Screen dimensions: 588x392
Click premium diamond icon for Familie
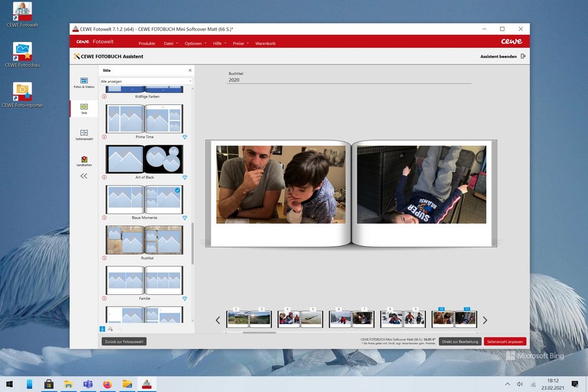pyautogui.click(x=184, y=298)
